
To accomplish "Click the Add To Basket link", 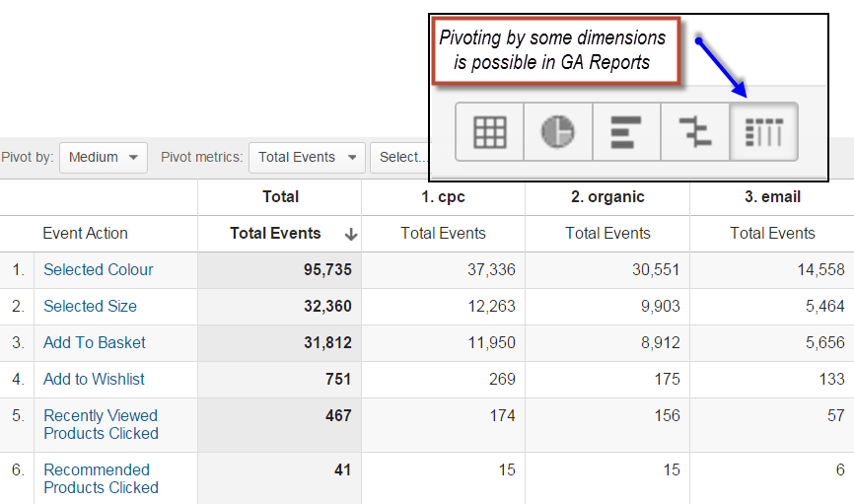I will coord(95,342).
